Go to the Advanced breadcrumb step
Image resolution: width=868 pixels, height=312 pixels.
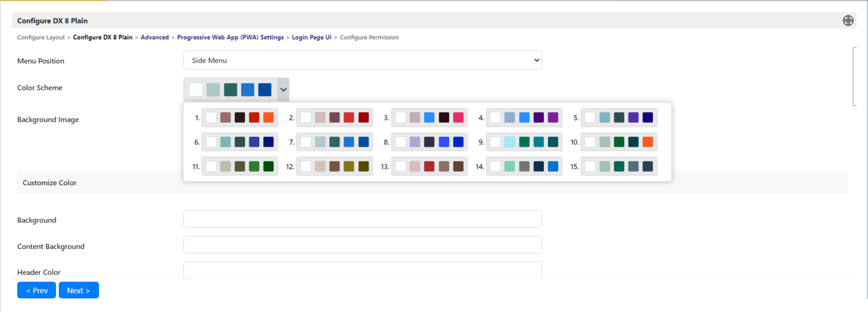[154, 37]
